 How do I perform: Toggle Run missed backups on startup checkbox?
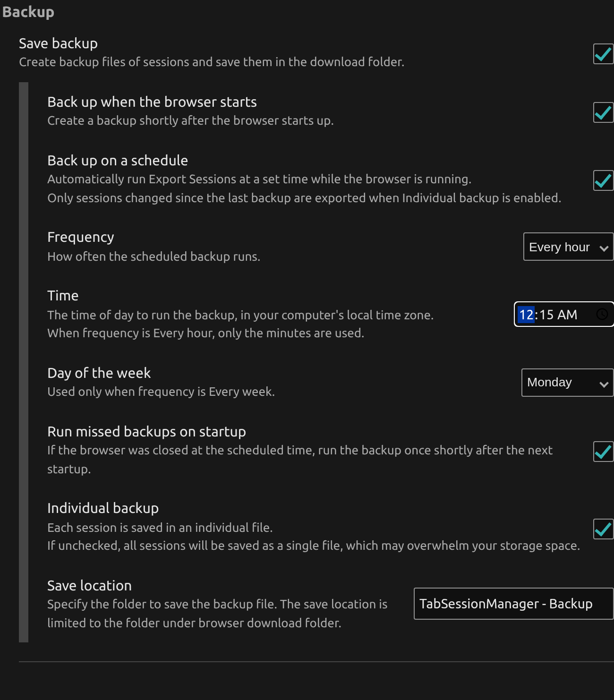[x=603, y=452]
